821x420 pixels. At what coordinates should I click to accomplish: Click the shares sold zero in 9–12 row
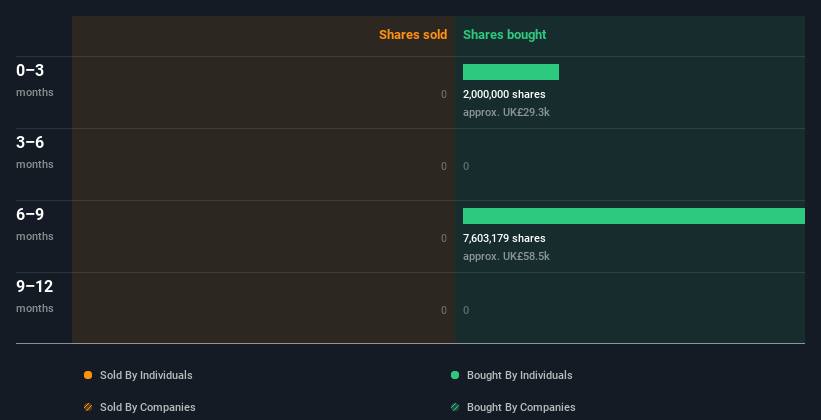(x=444, y=310)
